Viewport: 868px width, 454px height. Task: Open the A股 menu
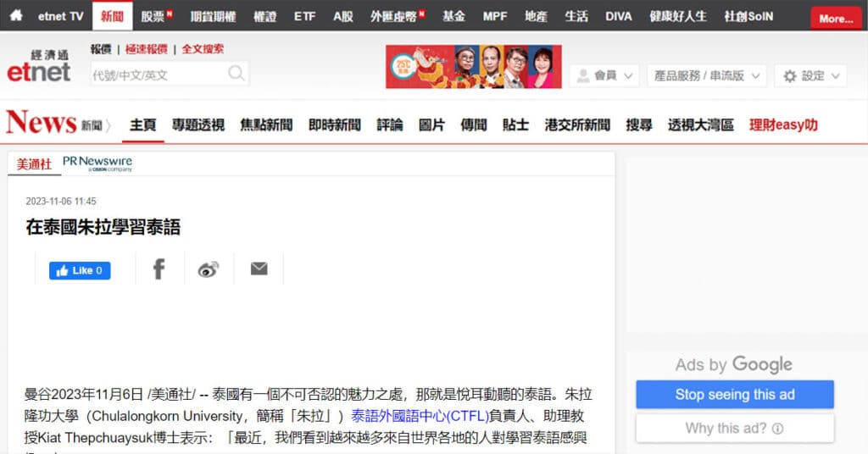(343, 16)
